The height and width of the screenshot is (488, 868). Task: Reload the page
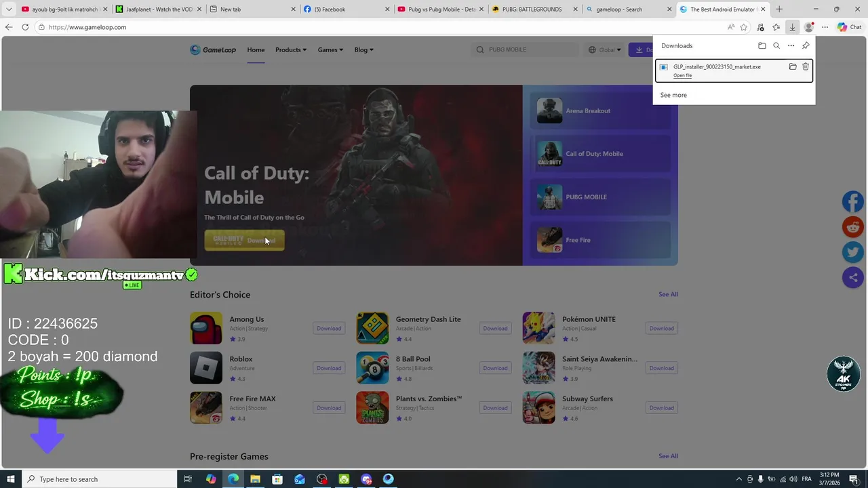coord(25,27)
